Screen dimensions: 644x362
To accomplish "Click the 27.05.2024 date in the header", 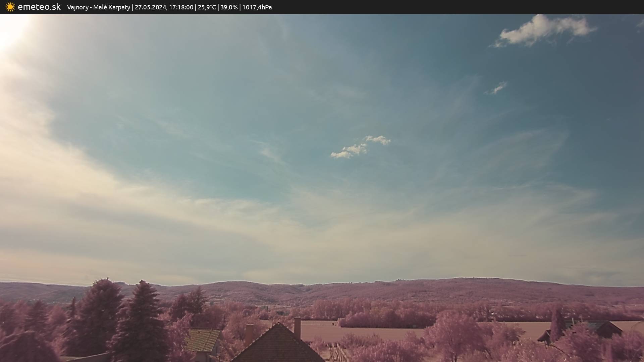I will click(150, 7).
